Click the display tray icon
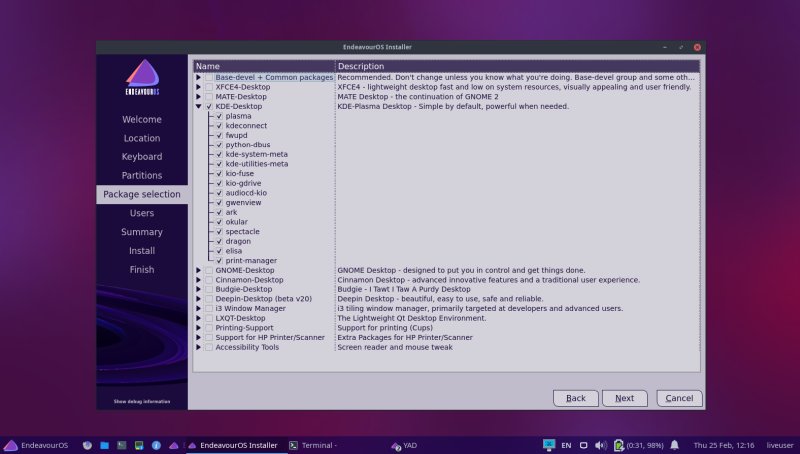The width and height of the screenshot is (800, 454). [x=584, y=445]
